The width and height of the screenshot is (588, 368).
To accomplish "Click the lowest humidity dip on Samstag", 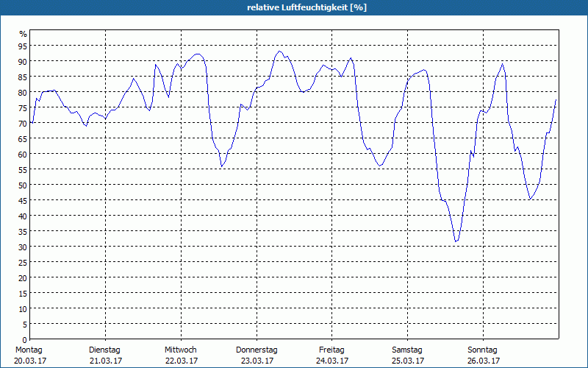I will [456, 241].
